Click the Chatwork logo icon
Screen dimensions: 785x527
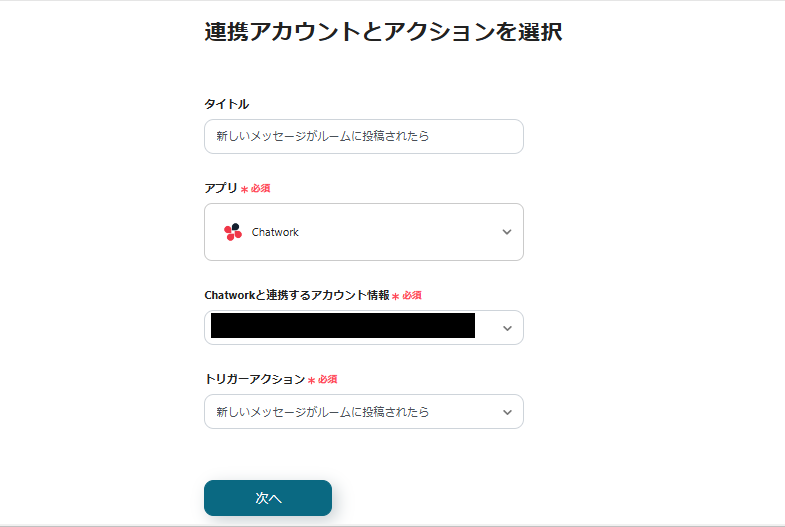click(x=233, y=232)
